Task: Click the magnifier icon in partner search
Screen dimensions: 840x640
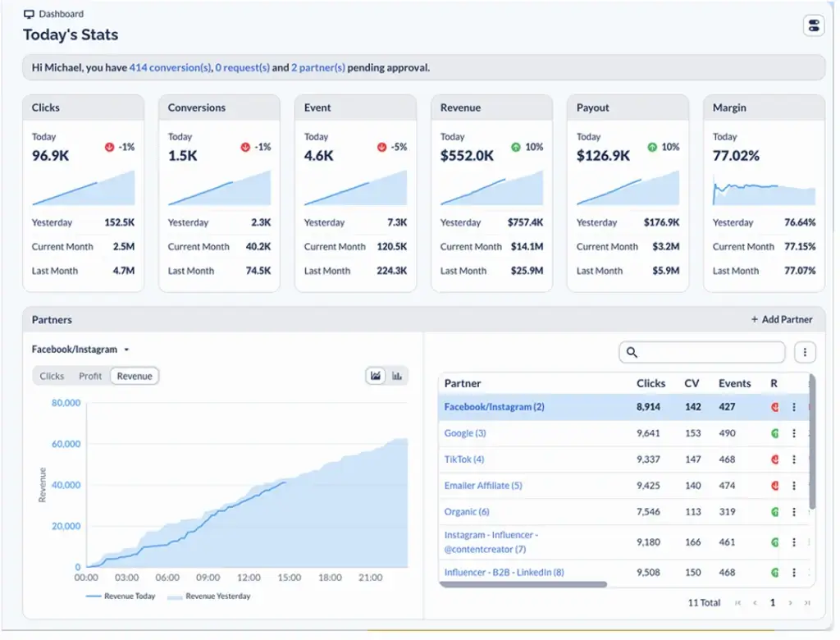Action: point(632,353)
